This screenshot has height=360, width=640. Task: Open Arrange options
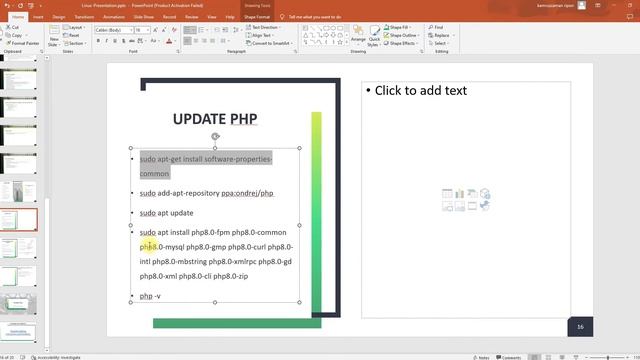358,34
